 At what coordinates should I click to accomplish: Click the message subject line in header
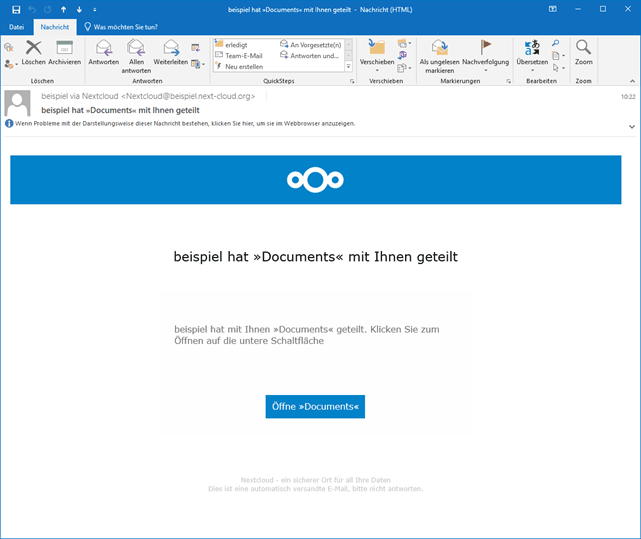point(120,110)
